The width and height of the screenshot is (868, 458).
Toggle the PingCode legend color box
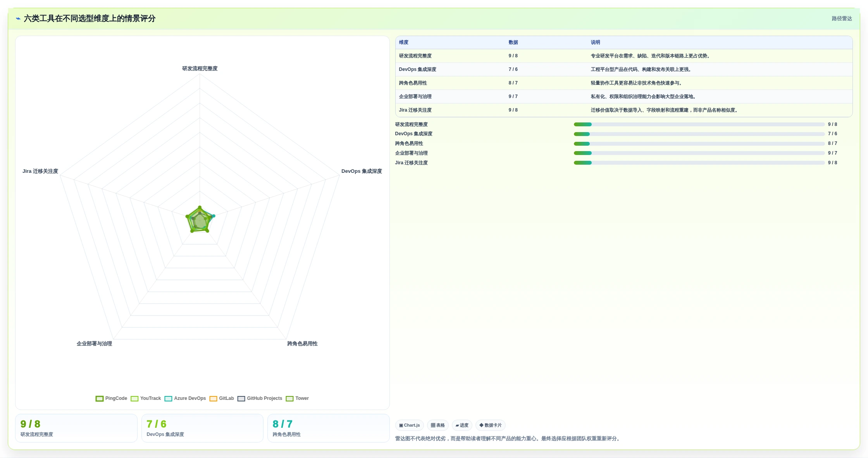[x=100, y=399]
